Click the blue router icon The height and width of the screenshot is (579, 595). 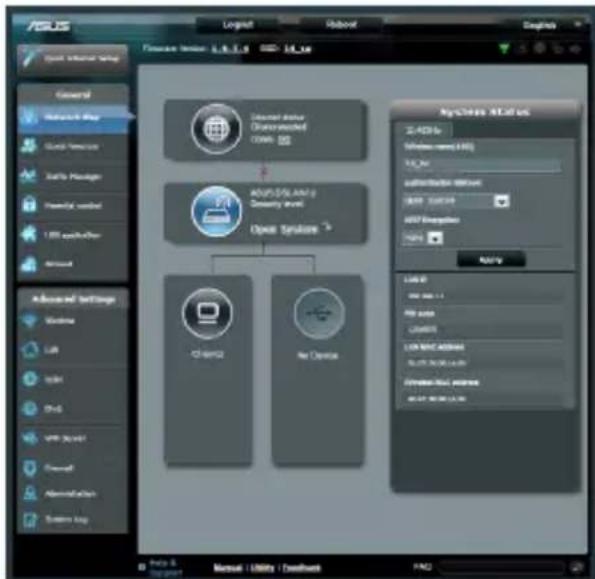216,211
